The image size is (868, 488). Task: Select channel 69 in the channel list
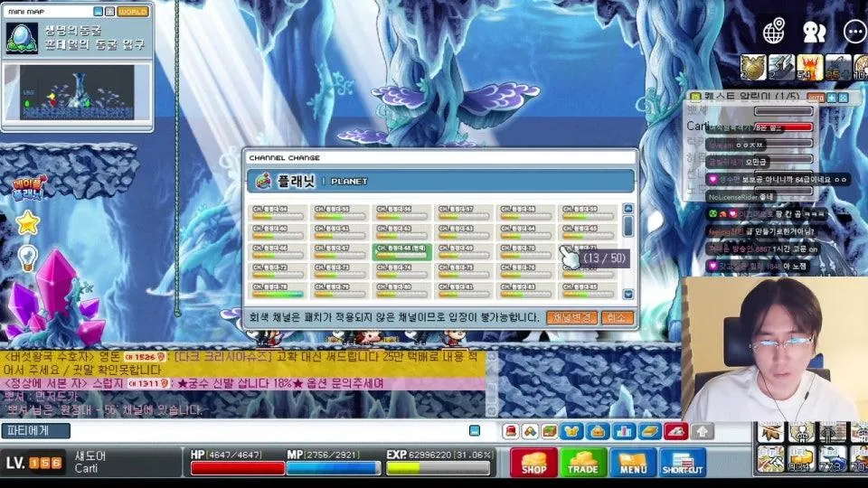pyautogui.click(x=465, y=252)
